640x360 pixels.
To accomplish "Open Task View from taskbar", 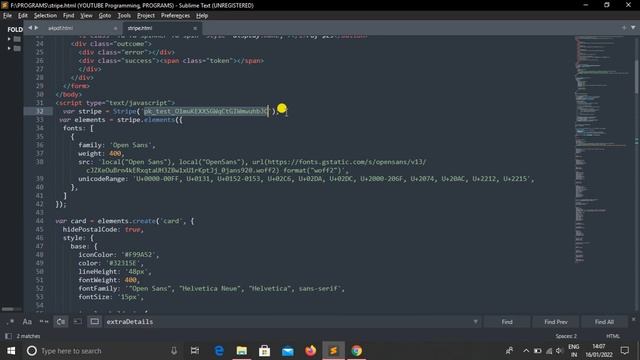I will 195,351.
